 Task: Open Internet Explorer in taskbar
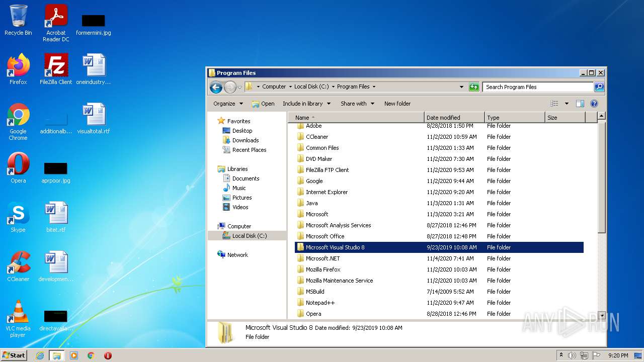tap(40, 355)
